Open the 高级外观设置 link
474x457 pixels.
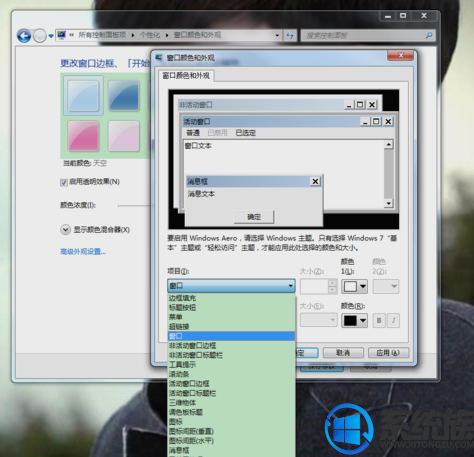click(x=83, y=252)
